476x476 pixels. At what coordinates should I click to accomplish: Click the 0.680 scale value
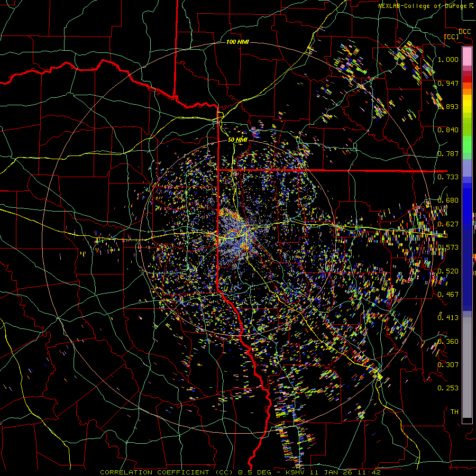click(x=448, y=200)
